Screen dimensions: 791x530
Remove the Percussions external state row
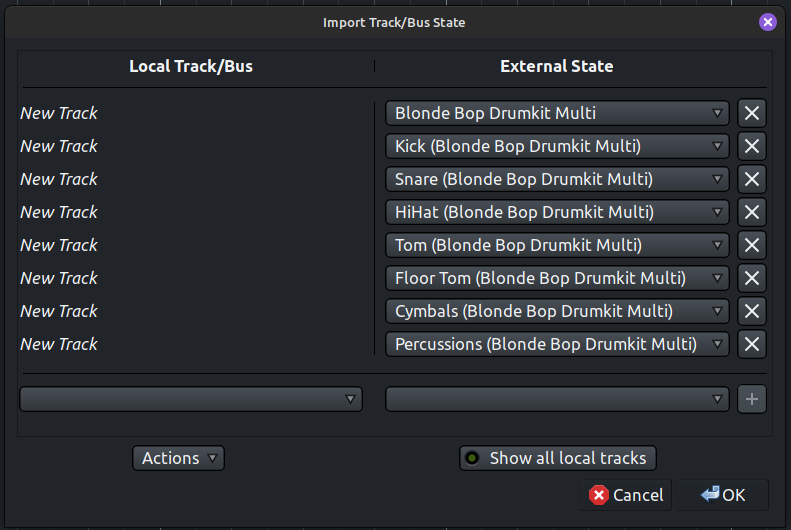752,344
